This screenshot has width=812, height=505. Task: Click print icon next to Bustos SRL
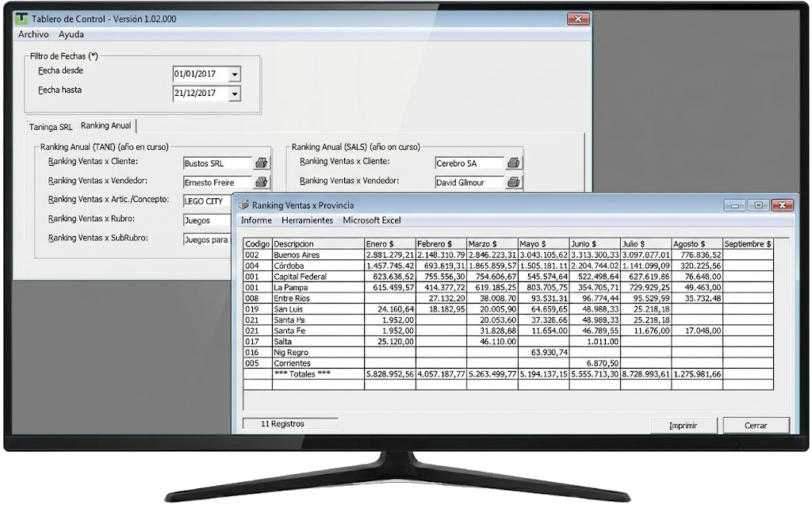coord(261,163)
